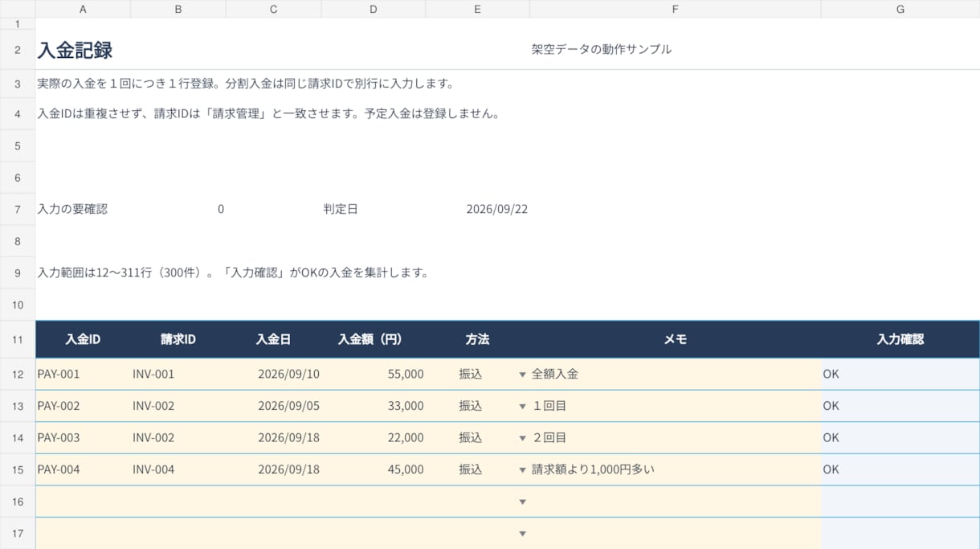
Task: Select cell PAY-001
Action: tap(83, 374)
